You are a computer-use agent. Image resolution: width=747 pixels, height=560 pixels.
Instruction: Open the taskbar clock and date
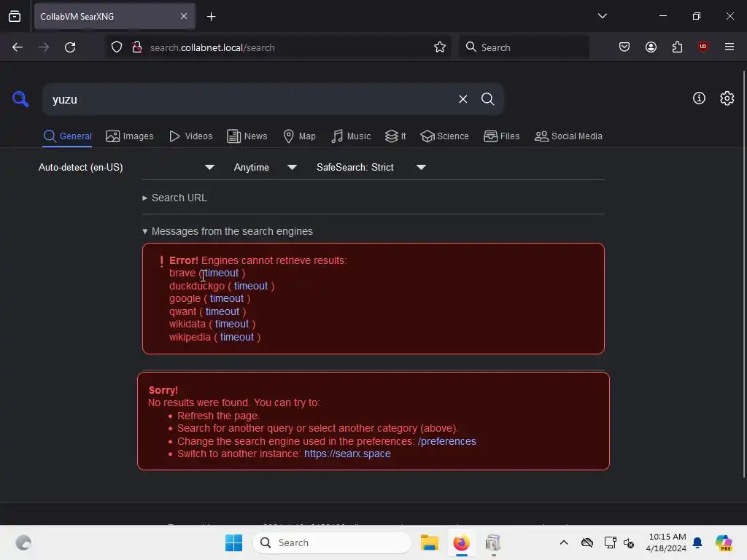[667, 542]
